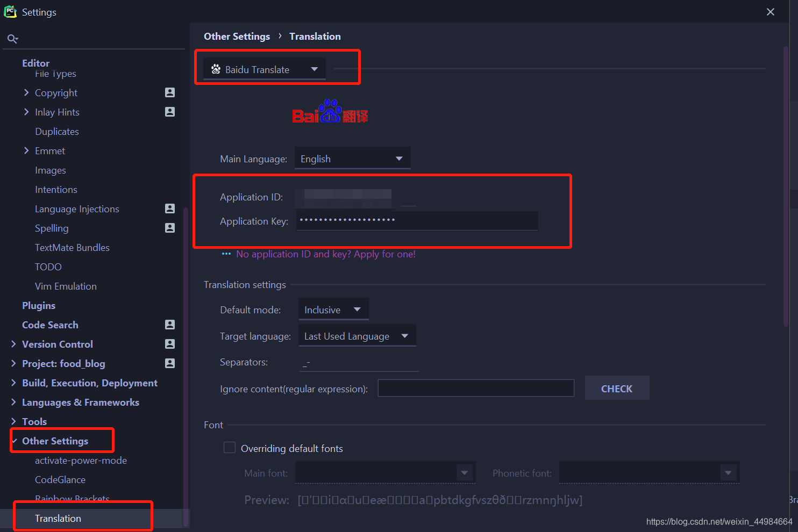Click the profile icon beside Language Injections
798x532 pixels.
coord(170,209)
